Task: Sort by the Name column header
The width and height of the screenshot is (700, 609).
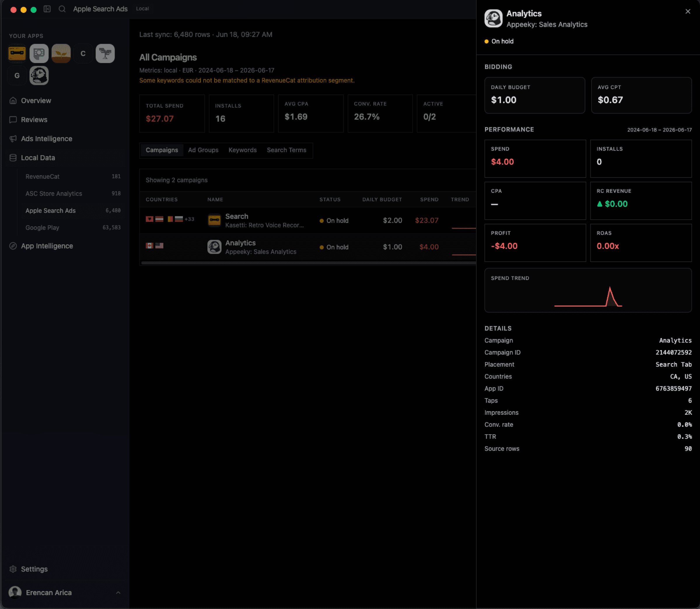Action: pos(215,199)
